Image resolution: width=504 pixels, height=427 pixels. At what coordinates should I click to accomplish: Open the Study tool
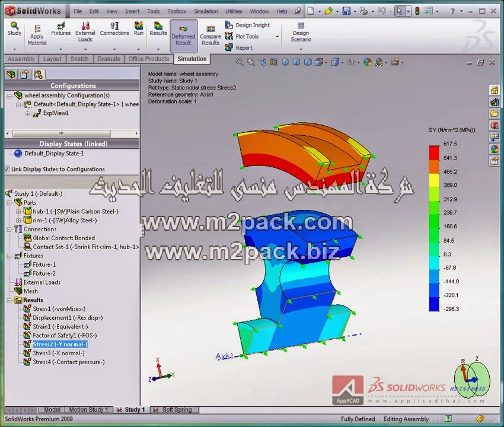14,29
